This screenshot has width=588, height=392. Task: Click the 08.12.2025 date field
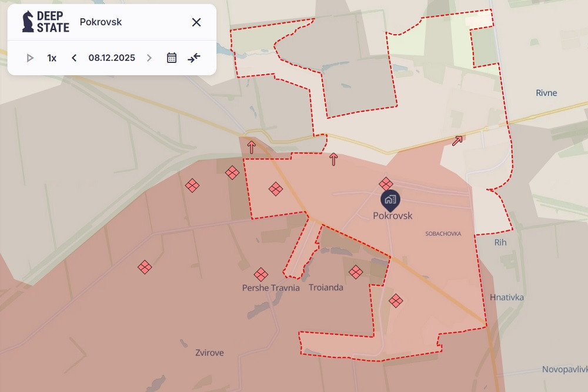(x=112, y=58)
